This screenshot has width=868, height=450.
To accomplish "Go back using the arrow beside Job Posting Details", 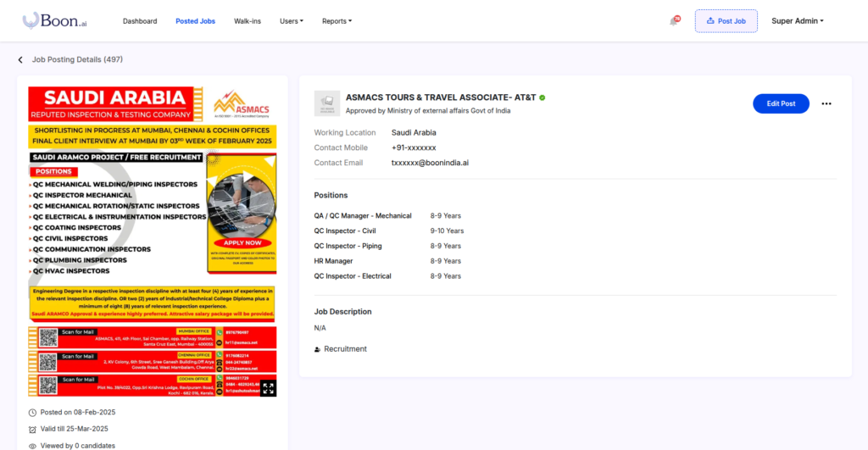I will 20,60.
